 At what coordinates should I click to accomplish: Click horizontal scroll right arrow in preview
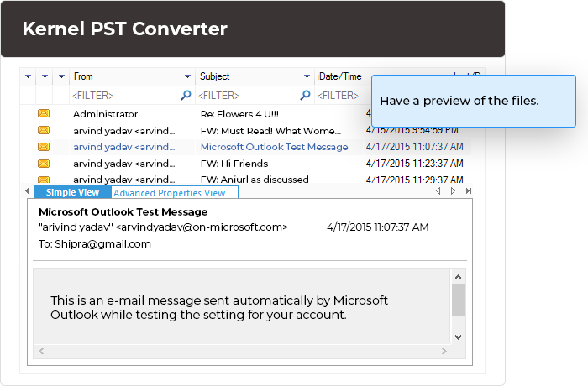pyautogui.click(x=444, y=351)
